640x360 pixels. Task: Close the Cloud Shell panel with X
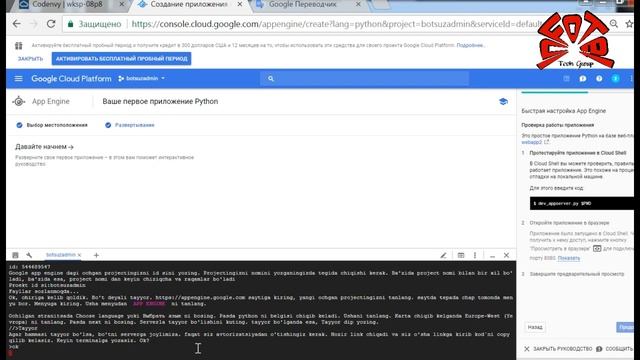(506, 255)
